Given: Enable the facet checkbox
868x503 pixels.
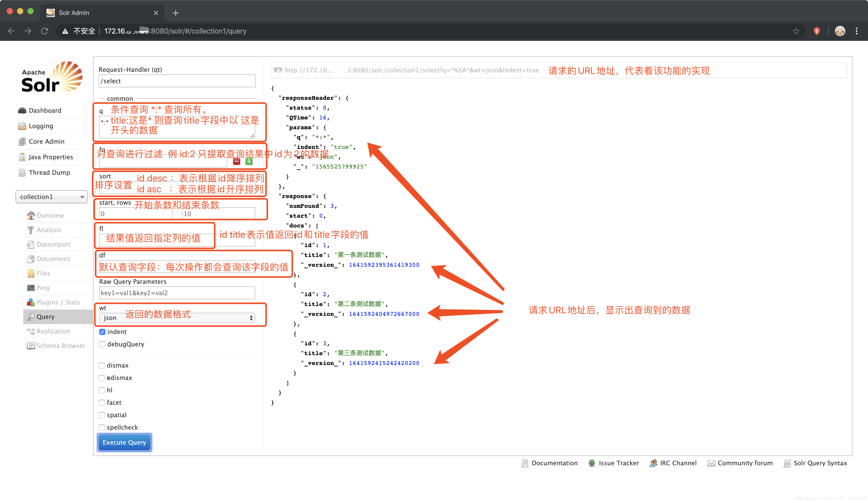Looking at the screenshot, I should tap(102, 402).
